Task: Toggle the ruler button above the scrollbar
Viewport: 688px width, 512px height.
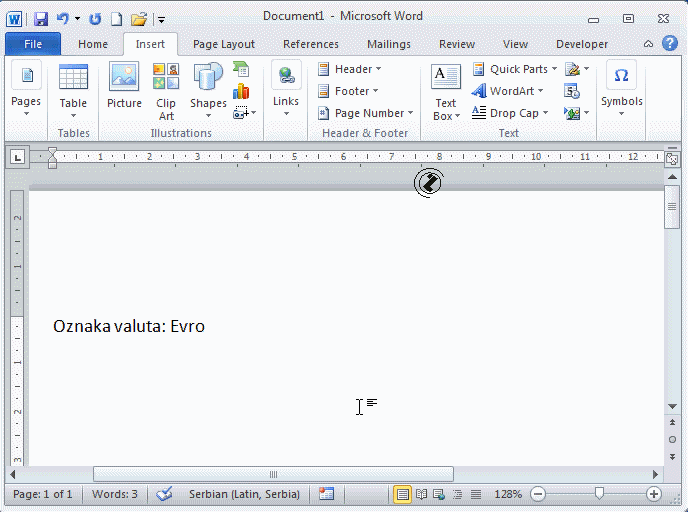Action: 672,158
